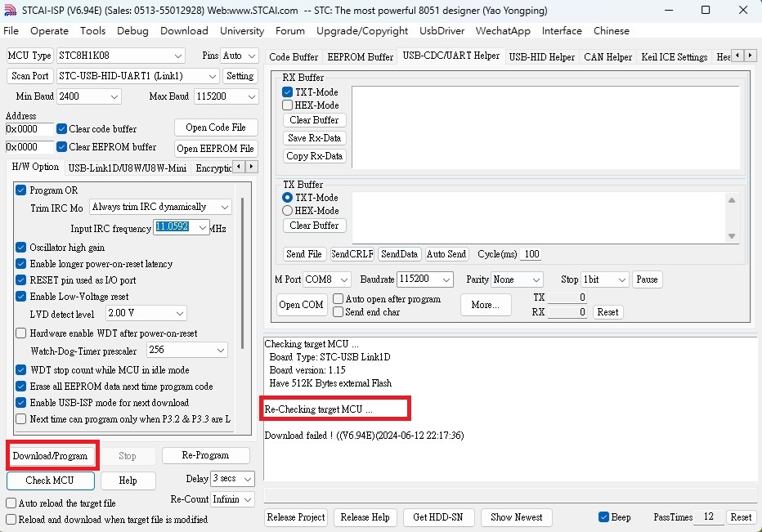Open Input IRC frequency dropdown

(x=182, y=227)
